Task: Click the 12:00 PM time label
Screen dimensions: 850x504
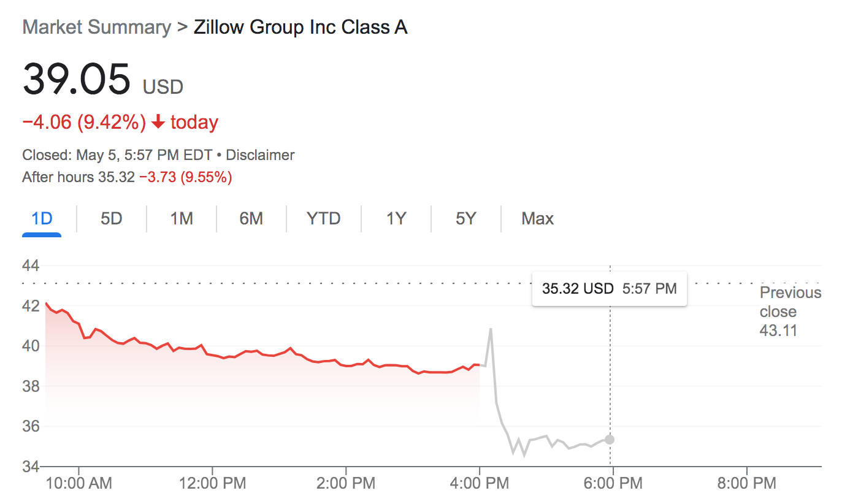Action: point(212,483)
